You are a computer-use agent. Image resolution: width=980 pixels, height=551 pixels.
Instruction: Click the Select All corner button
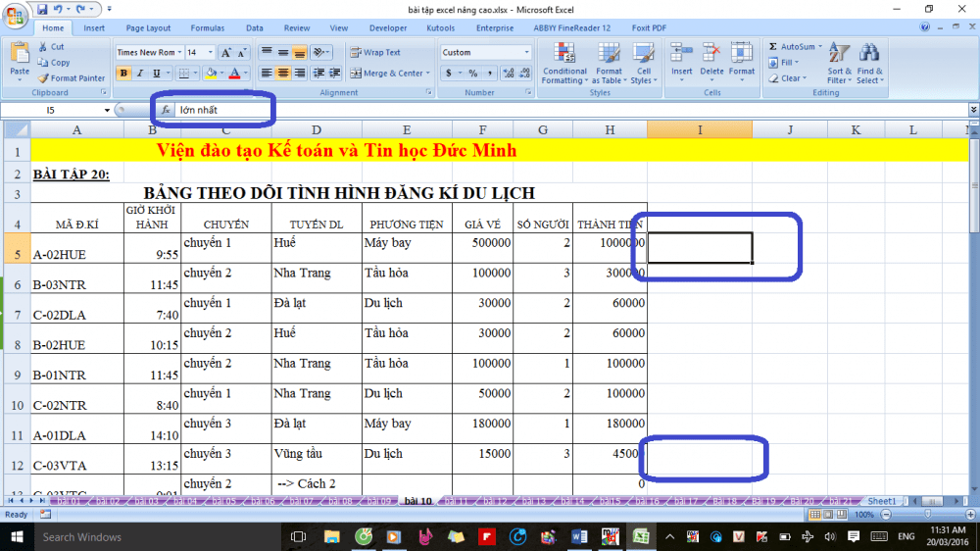click(x=17, y=130)
